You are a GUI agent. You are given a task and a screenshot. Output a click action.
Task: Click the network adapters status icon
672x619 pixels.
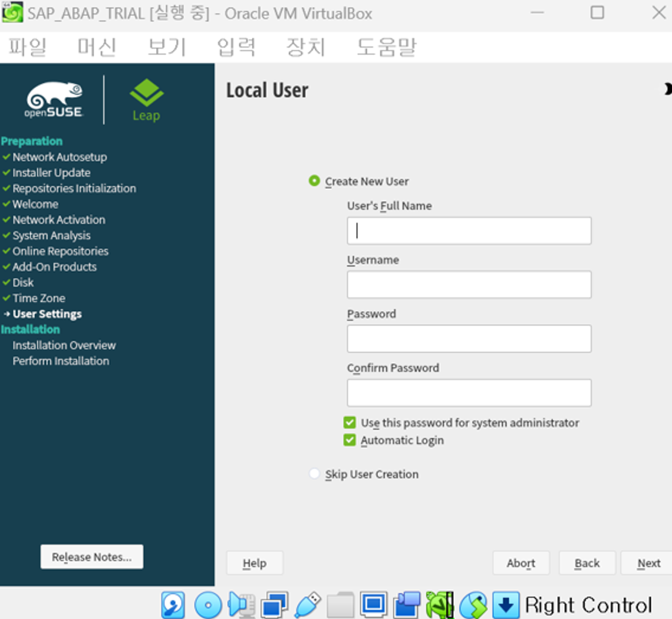[274, 605]
